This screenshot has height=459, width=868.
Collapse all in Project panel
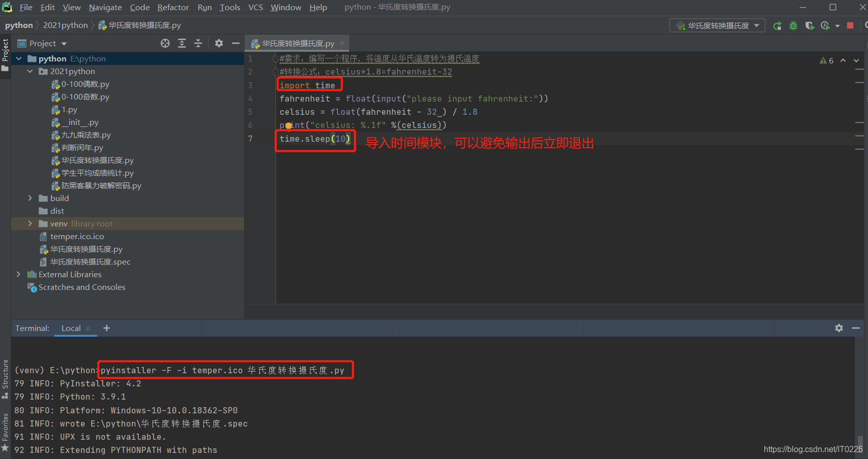tap(198, 43)
